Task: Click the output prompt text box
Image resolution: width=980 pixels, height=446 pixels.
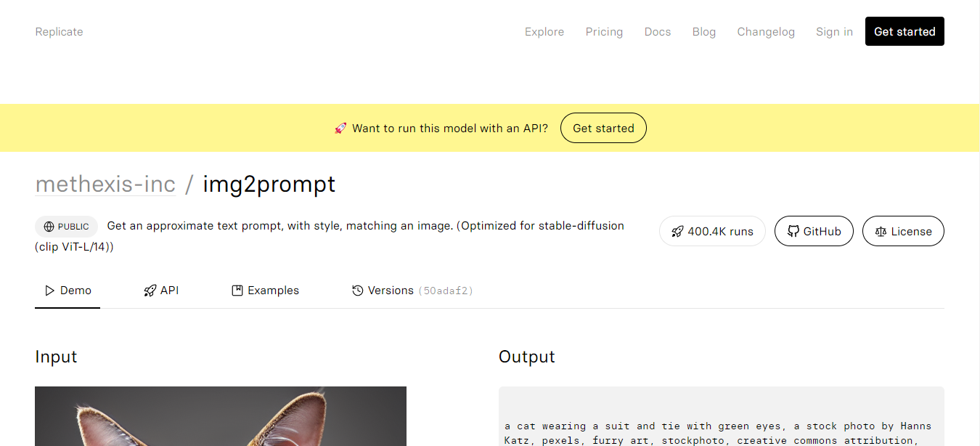Action: 722,416
